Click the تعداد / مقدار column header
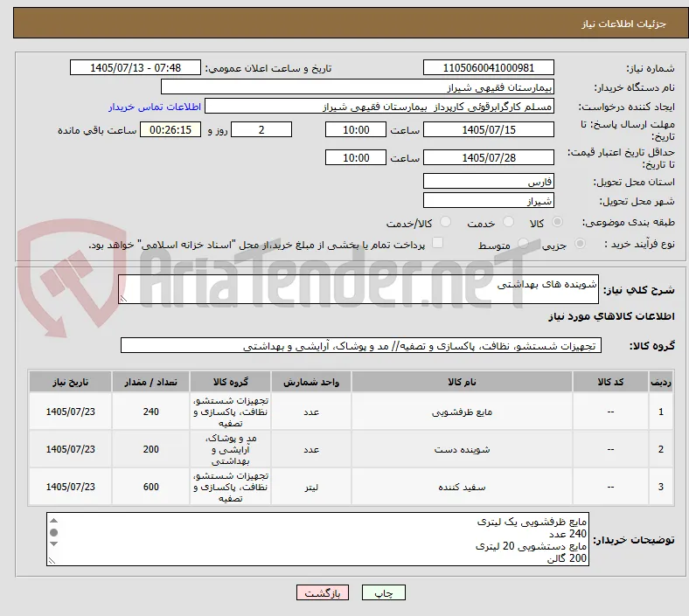This screenshot has width=689, height=616. pyautogui.click(x=150, y=382)
